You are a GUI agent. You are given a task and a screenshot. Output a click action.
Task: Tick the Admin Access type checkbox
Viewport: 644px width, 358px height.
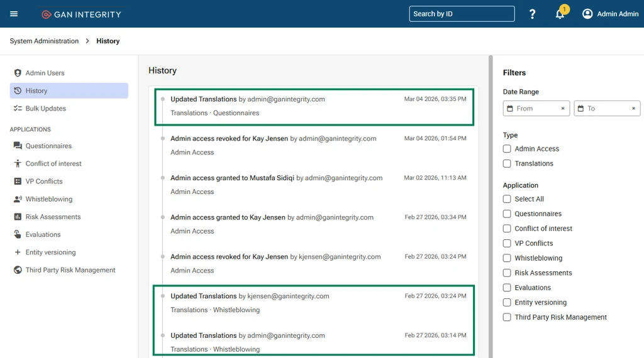coord(508,149)
